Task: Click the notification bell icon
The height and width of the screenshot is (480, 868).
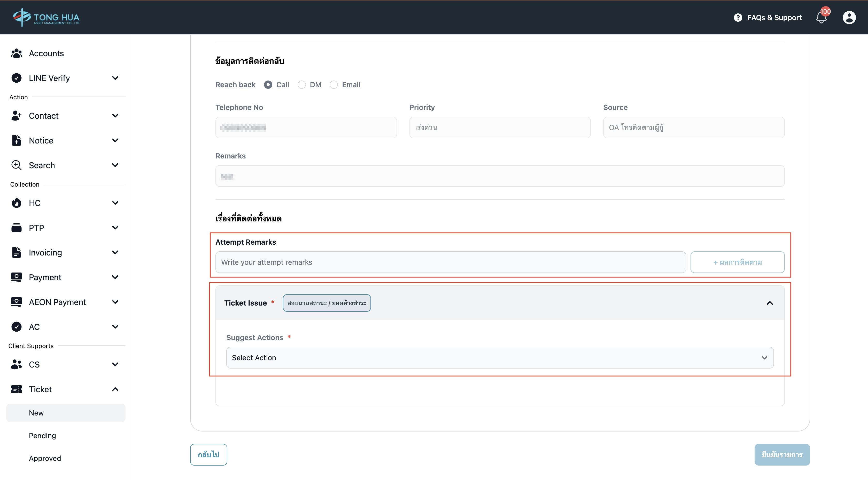Action: (821, 18)
